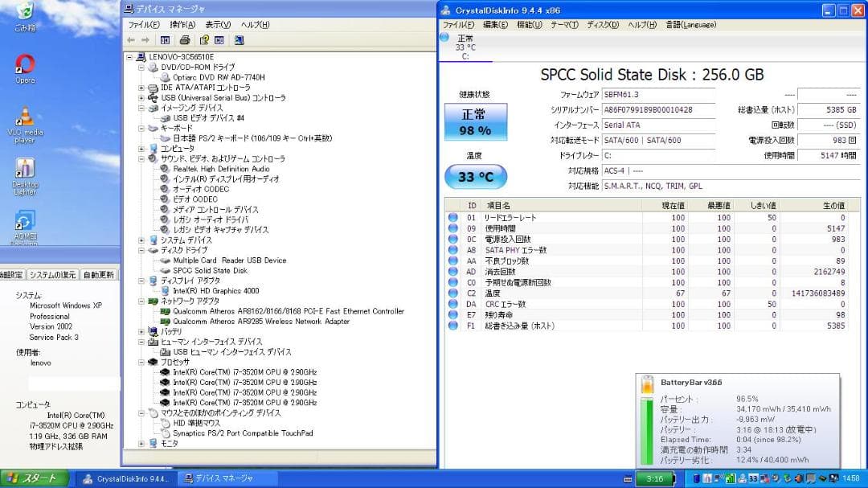Open the Desktop Lighter desktop icon

pyautogui.click(x=25, y=177)
